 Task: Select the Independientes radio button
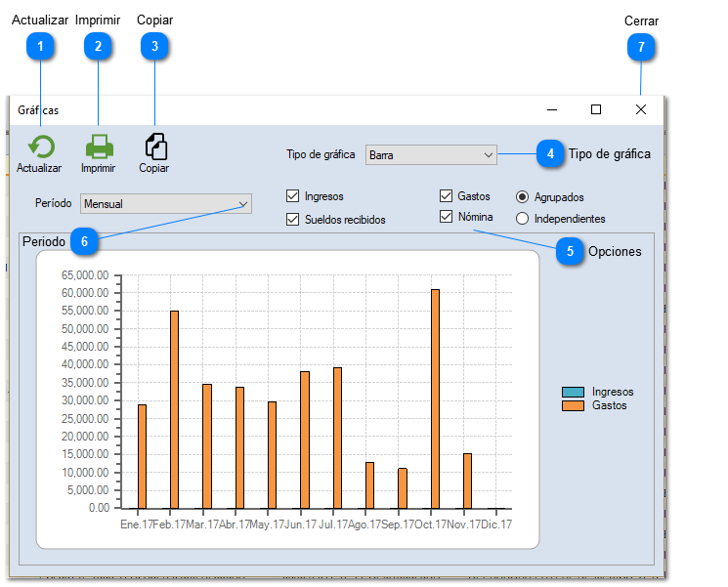pyautogui.click(x=522, y=219)
